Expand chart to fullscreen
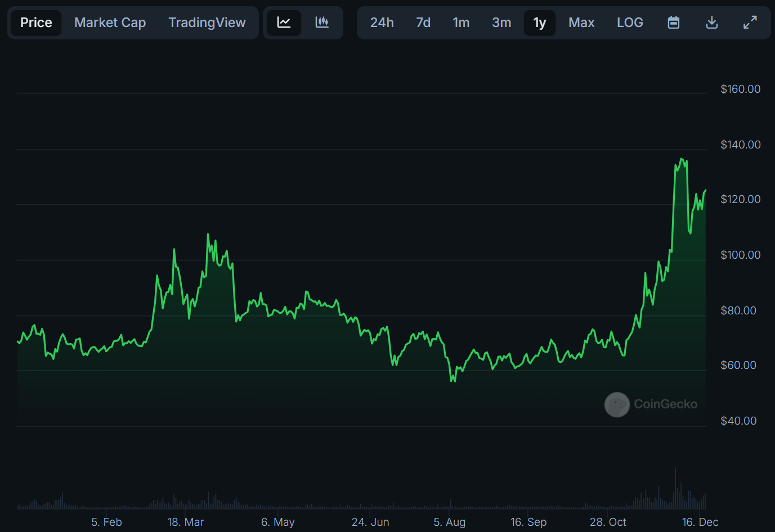The height and width of the screenshot is (532, 775). 750,22
